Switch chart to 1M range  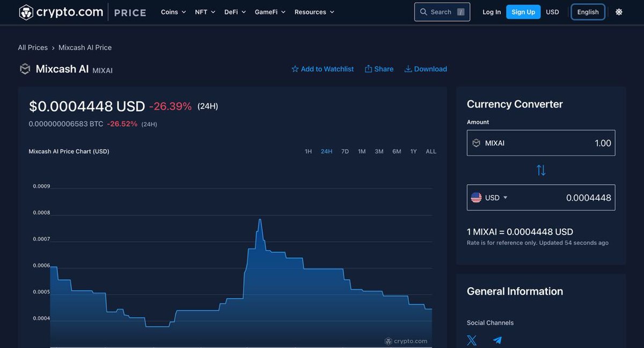pyautogui.click(x=362, y=151)
